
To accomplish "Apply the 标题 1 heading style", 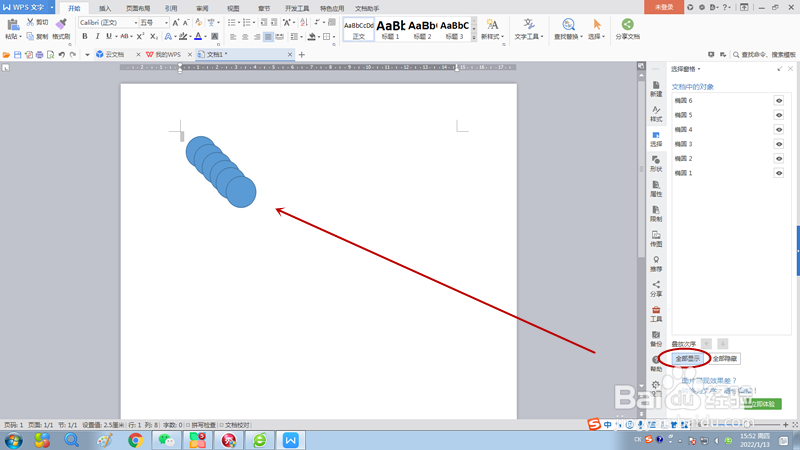I will [x=391, y=30].
